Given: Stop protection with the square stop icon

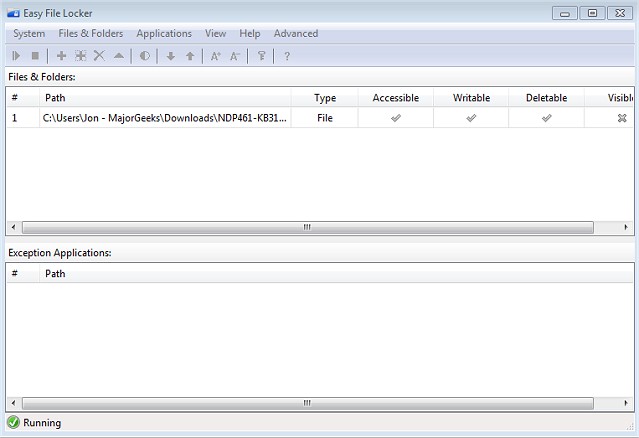Looking at the screenshot, I should pyautogui.click(x=35, y=56).
